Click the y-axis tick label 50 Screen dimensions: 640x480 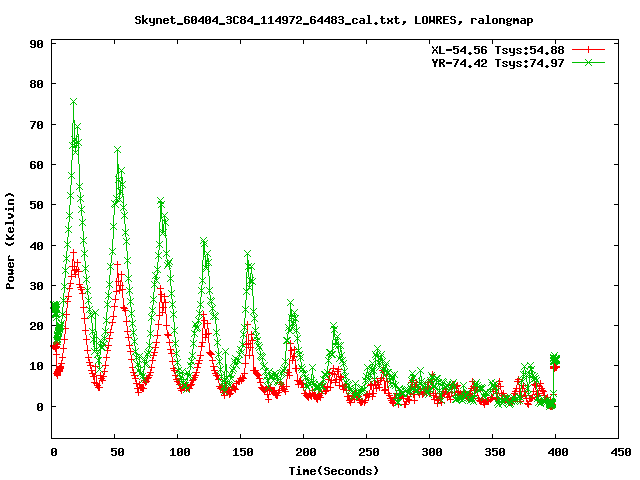click(x=36, y=205)
